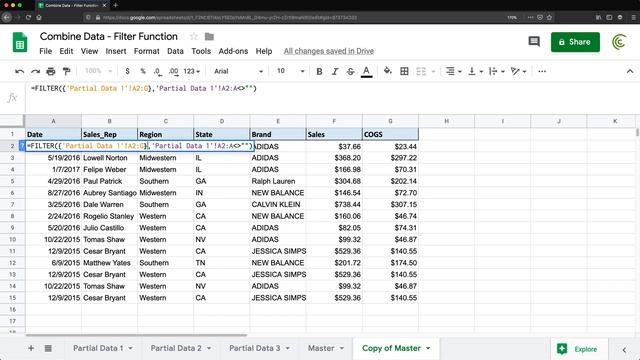This screenshot has width=640, height=360.
Task: Open text wrapping dropdown
Action: click(x=496, y=71)
